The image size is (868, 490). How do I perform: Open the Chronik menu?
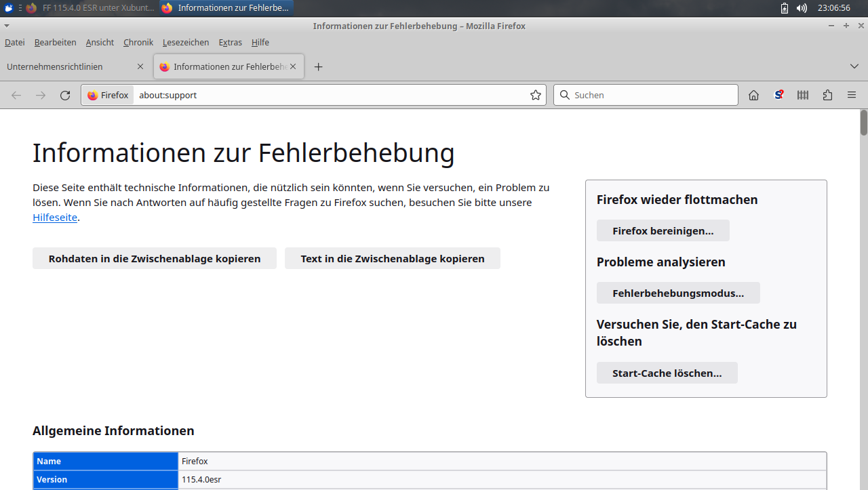click(x=138, y=43)
